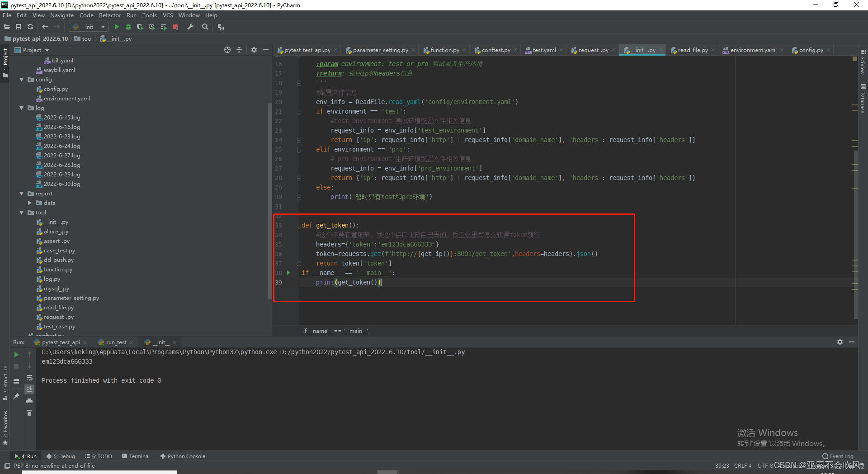Select the run_test tab in Run panel

pyautogui.click(x=116, y=342)
